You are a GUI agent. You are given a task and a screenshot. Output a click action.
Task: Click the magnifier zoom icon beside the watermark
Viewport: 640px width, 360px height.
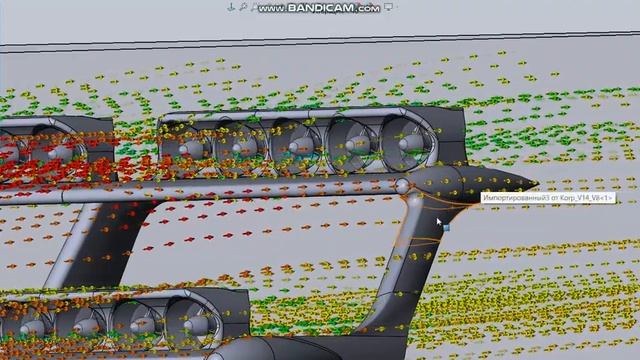[243, 7]
